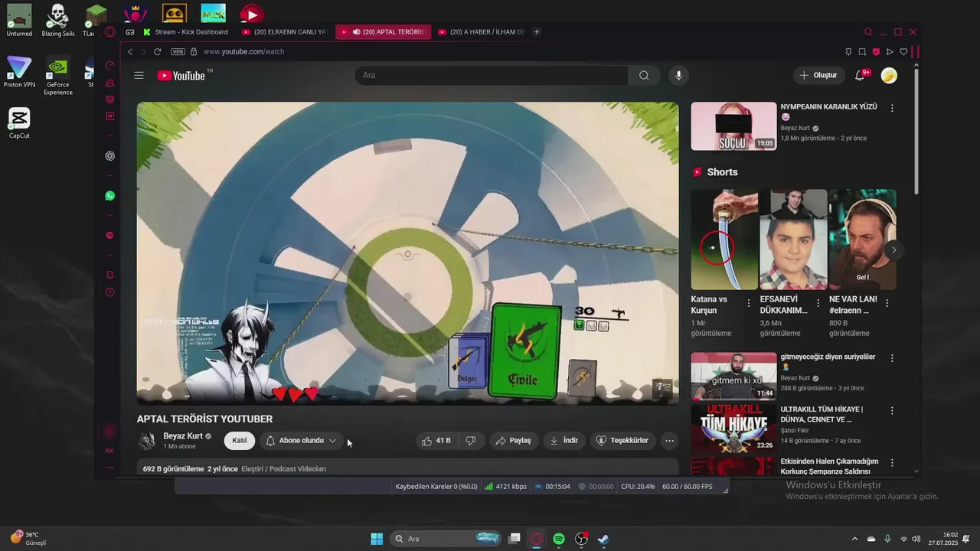Open CapCut desktop shortcut
The image size is (980, 551).
(x=19, y=123)
